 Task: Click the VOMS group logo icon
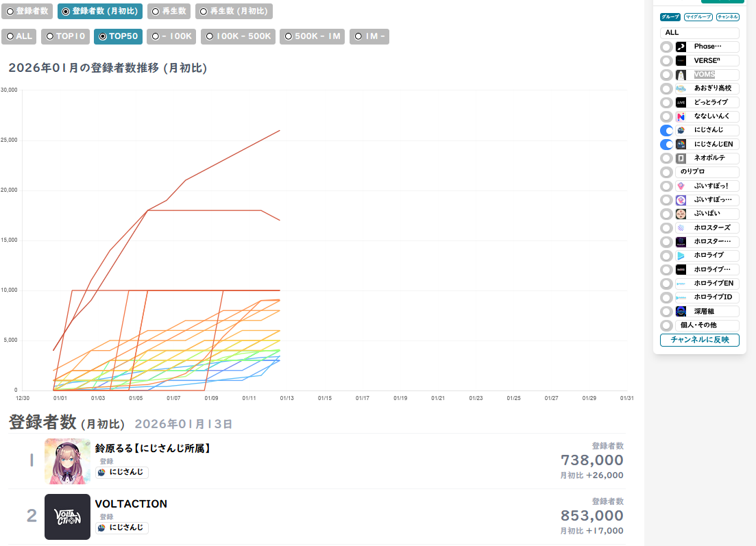(x=681, y=75)
